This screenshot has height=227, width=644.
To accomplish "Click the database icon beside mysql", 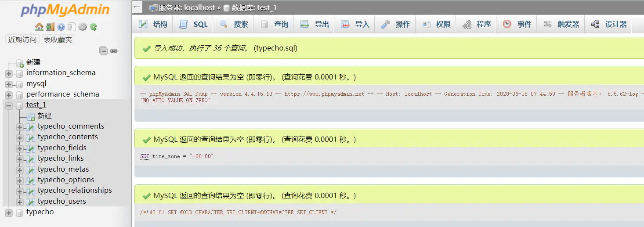I will pyautogui.click(x=19, y=84).
